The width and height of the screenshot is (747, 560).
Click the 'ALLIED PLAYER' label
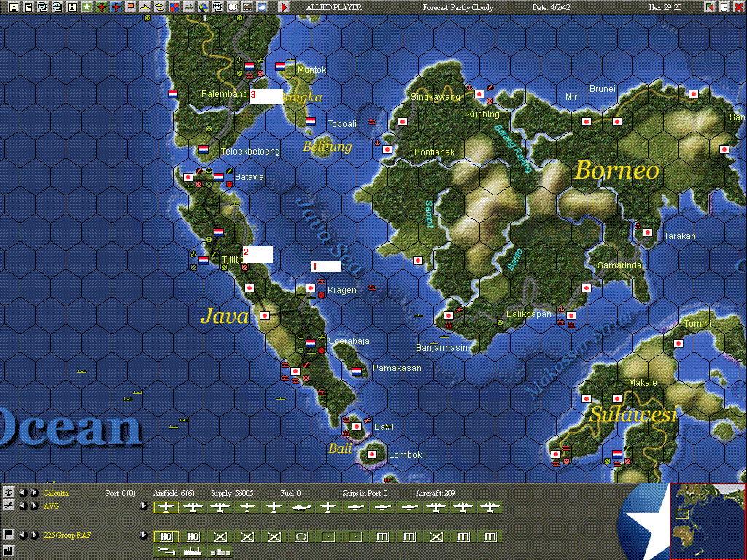(334, 7)
